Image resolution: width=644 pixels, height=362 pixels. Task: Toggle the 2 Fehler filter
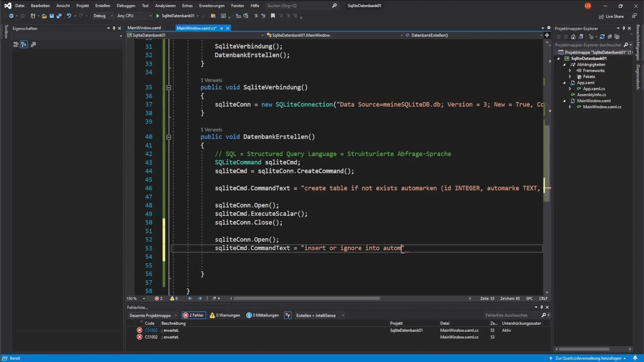pyautogui.click(x=194, y=315)
